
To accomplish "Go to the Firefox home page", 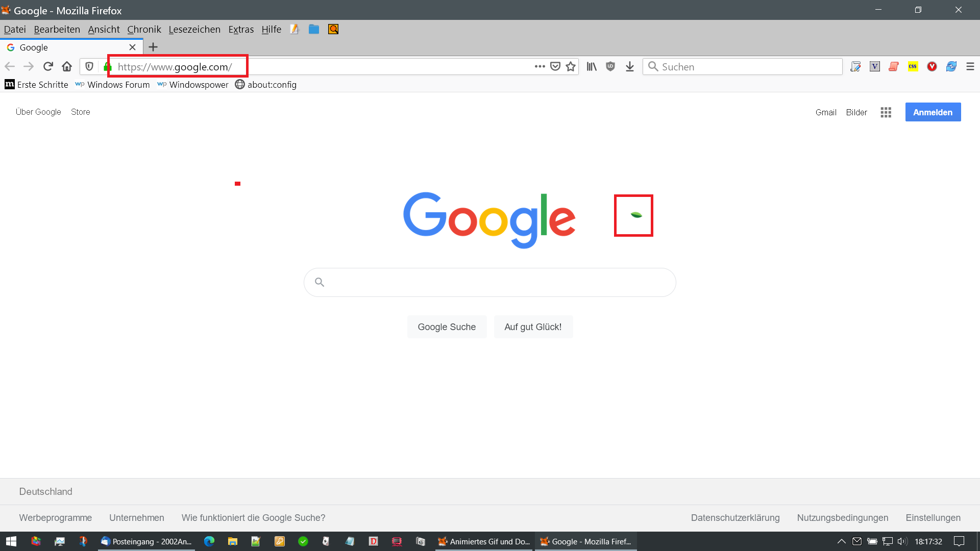I will (67, 66).
